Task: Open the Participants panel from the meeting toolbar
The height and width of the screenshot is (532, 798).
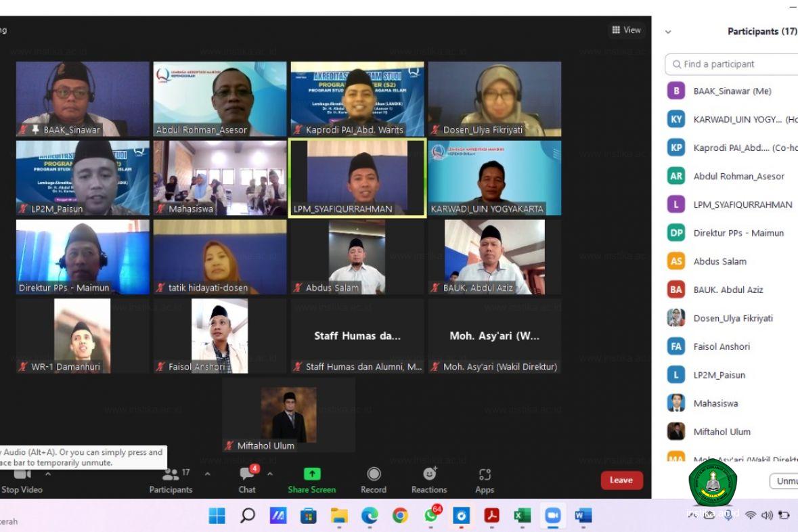Action: tap(171, 479)
